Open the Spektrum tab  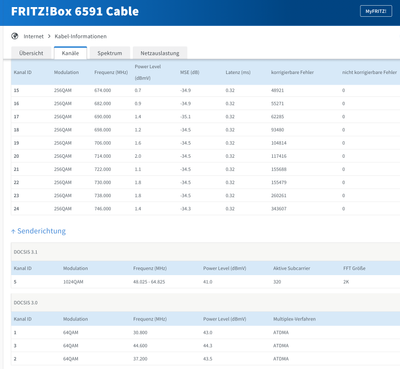coord(110,53)
